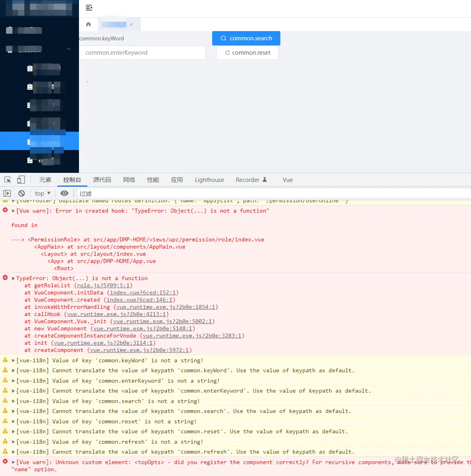This screenshot has height=476, width=471.
Task: Open the vue.runtime.esm.js?2b0e:1854:1 link
Action: point(166,307)
